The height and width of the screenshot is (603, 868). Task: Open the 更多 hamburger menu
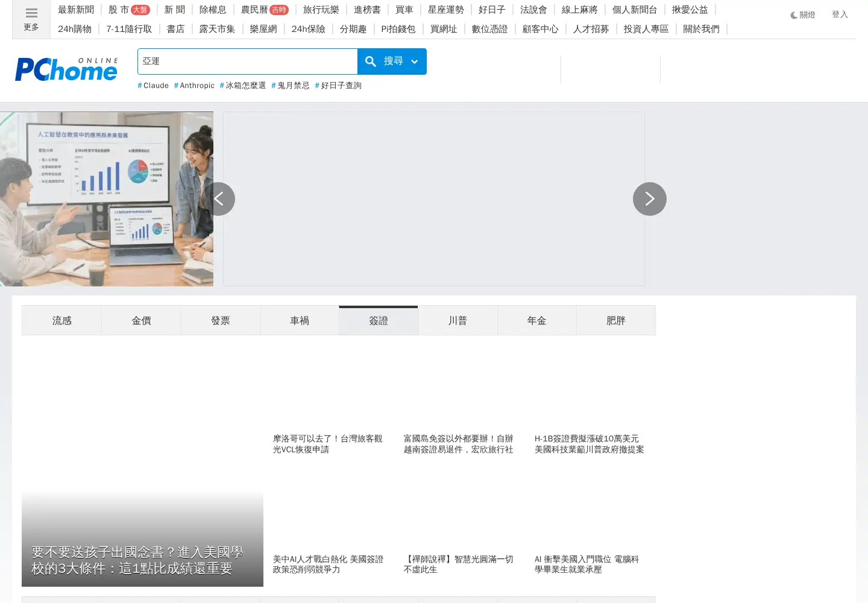(x=31, y=19)
